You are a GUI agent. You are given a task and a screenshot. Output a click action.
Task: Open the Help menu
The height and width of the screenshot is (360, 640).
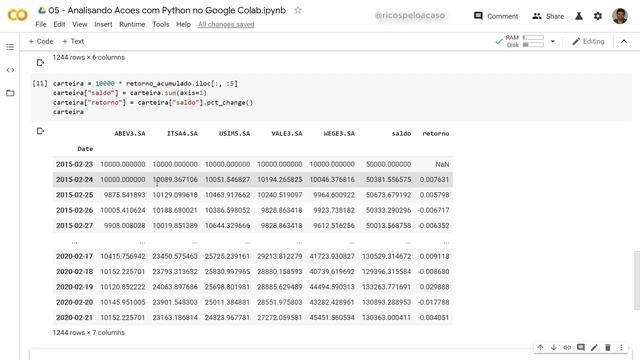[x=183, y=24]
